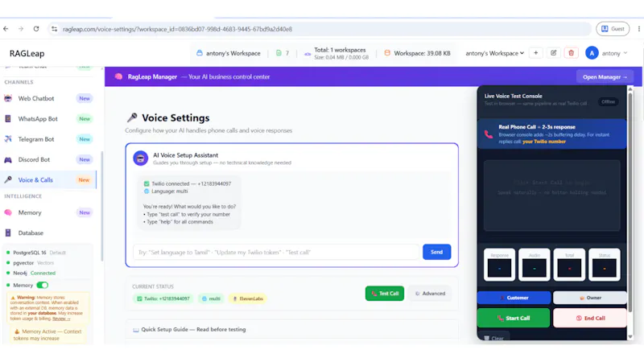Click the ElevenLabs status chip
Image resolution: width=644 pixels, height=362 pixels.
[x=248, y=298]
